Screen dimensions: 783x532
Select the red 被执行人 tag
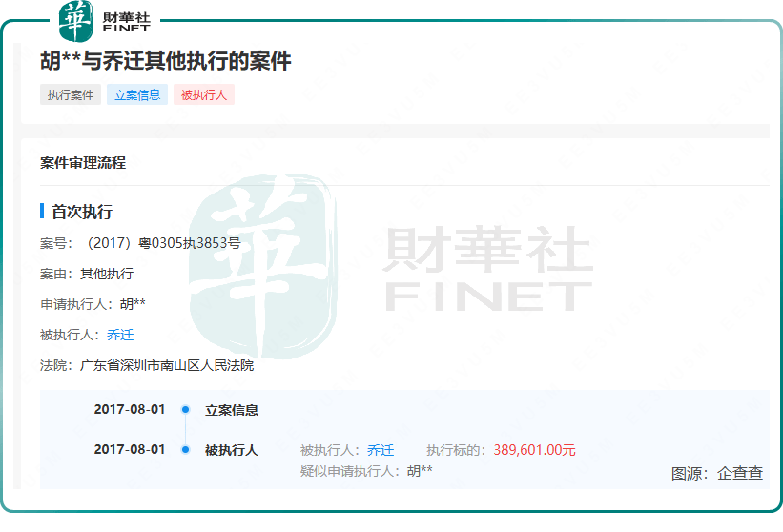[203, 95]
